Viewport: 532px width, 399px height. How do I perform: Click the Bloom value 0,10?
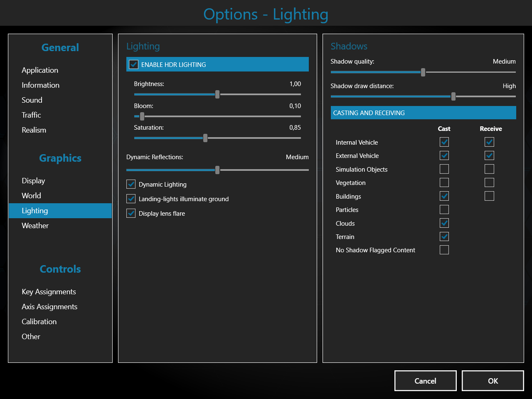coord(295,106)
